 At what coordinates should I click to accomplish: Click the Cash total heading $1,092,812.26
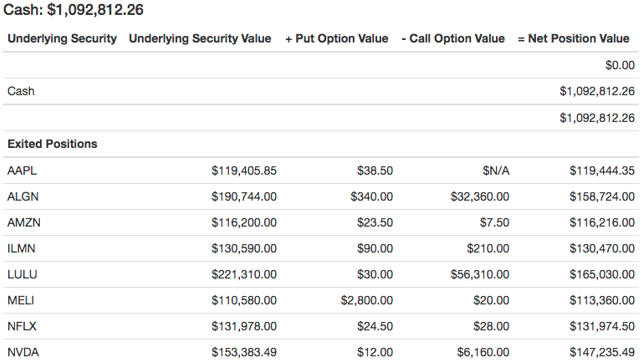[x=73, y=10]
